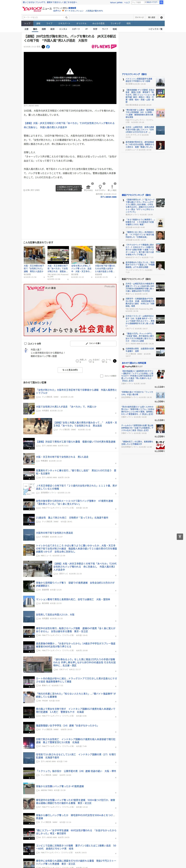Select the エンタメ category
The width and height of the screenshot is (186, 868).
pos(63,29)
